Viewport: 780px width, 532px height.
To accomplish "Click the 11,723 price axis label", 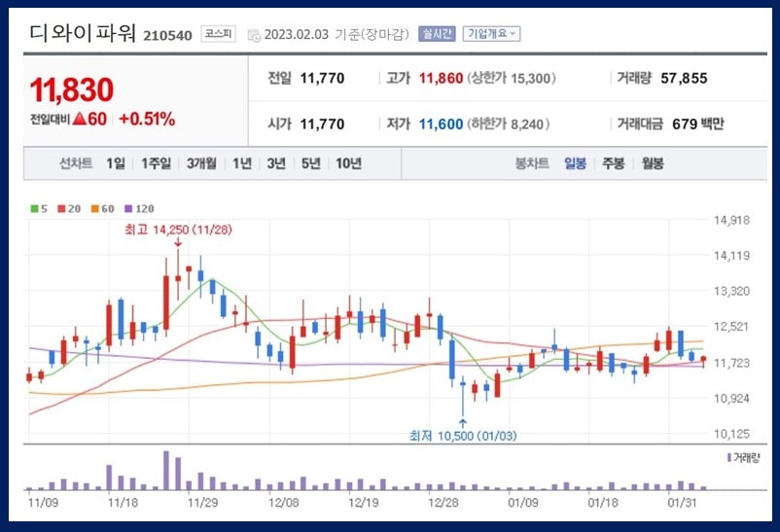I will click(x=731, y=363).
